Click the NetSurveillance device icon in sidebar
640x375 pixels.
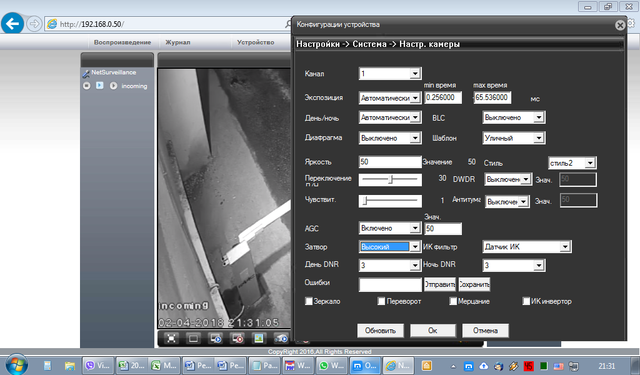coord(86,73)
